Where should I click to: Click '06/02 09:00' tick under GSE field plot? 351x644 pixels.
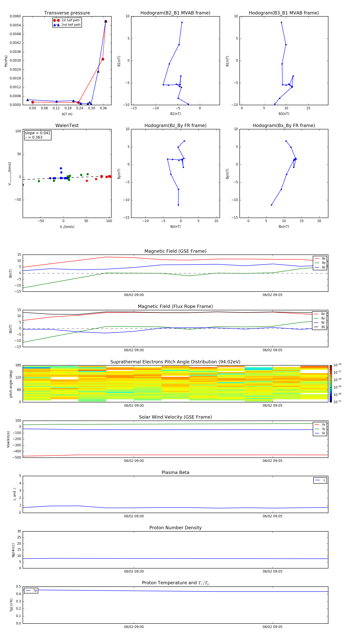pyautogui.click(x=134, y=295)
